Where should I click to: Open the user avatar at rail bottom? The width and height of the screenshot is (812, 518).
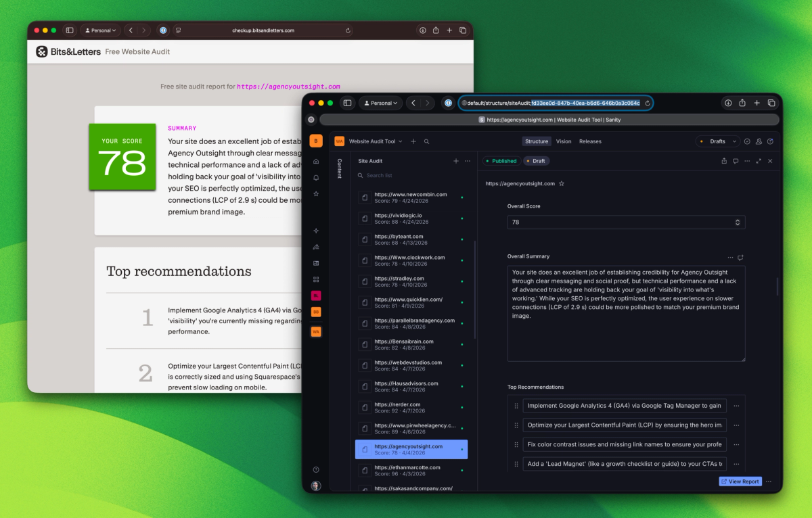pyautogui.click(x=316, y=486)
